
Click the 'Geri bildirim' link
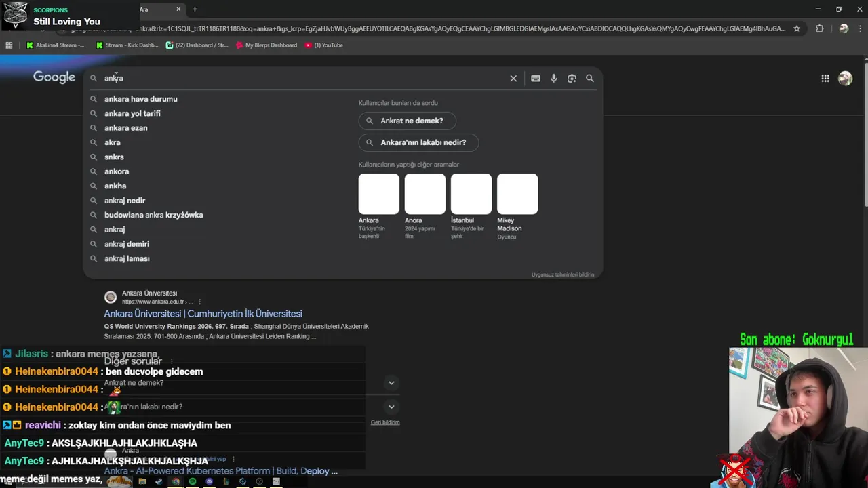coord(385,422)
